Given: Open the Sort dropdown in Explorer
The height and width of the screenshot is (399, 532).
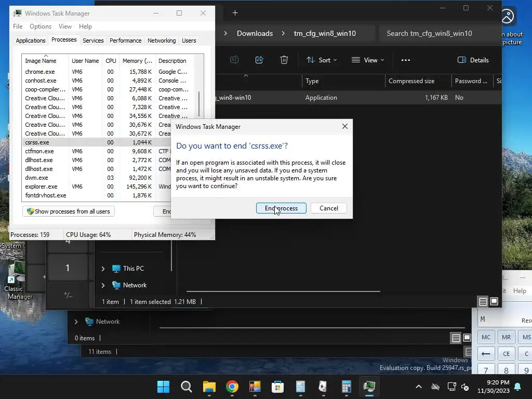Looking at the screenshot, I should coord(321,60).
